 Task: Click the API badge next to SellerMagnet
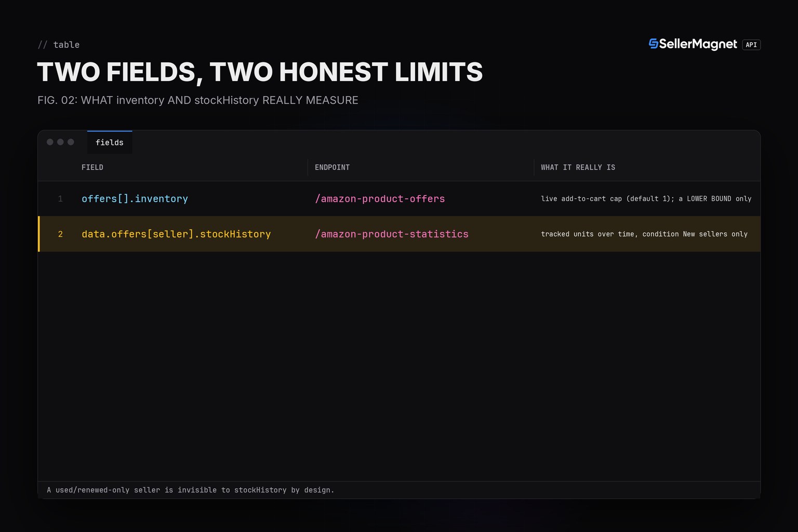point(751,45)
